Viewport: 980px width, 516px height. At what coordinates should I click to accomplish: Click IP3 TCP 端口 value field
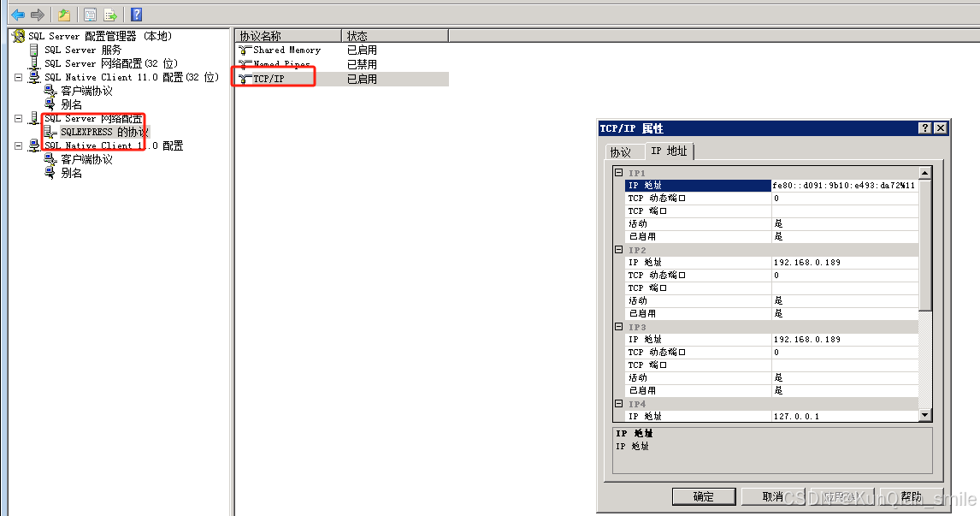coord(845,365)
